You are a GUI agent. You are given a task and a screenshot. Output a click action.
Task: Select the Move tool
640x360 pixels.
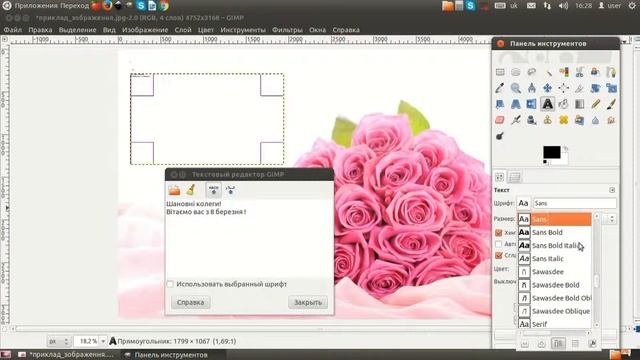(x=548, y=88)
